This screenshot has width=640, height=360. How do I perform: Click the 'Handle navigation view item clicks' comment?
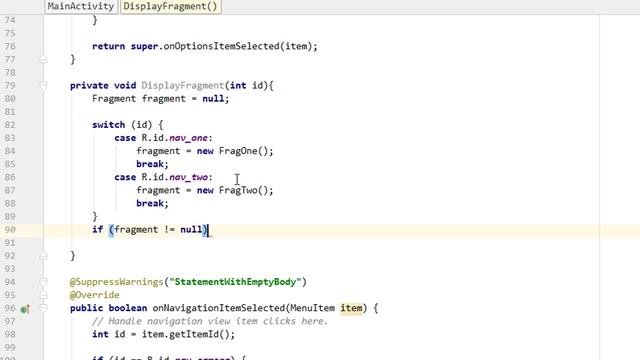(x=210, y=321)
